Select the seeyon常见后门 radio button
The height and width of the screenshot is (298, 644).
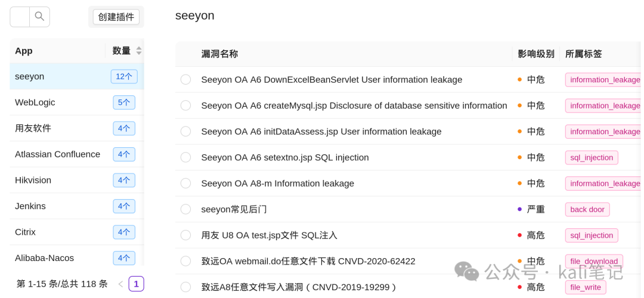point(185,209)
